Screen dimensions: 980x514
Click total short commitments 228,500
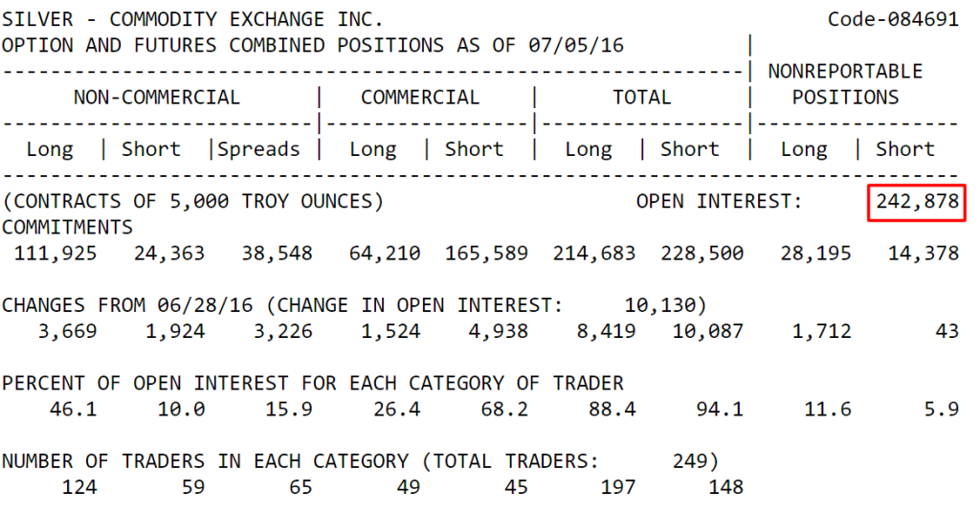[702, 254]
